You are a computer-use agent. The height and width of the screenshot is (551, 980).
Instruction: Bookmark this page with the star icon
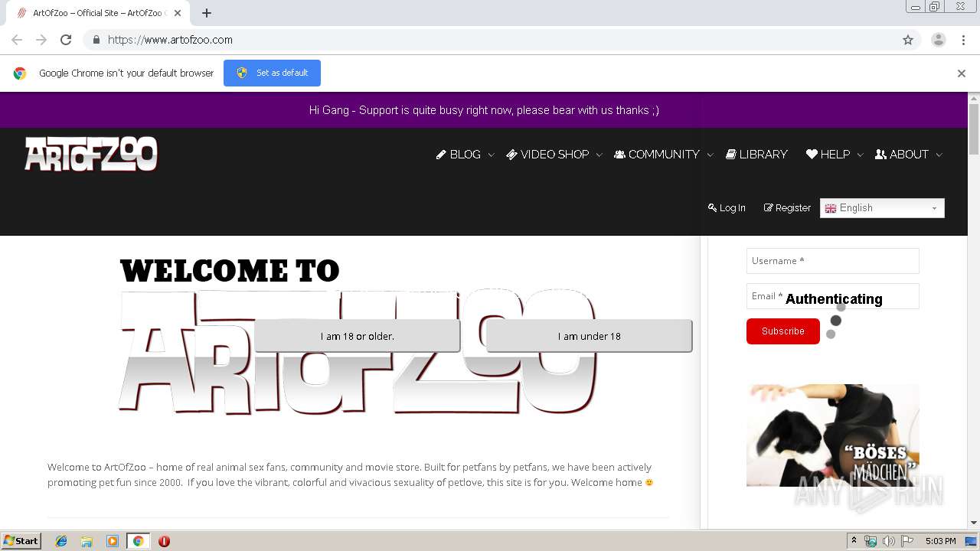point(908,40)
